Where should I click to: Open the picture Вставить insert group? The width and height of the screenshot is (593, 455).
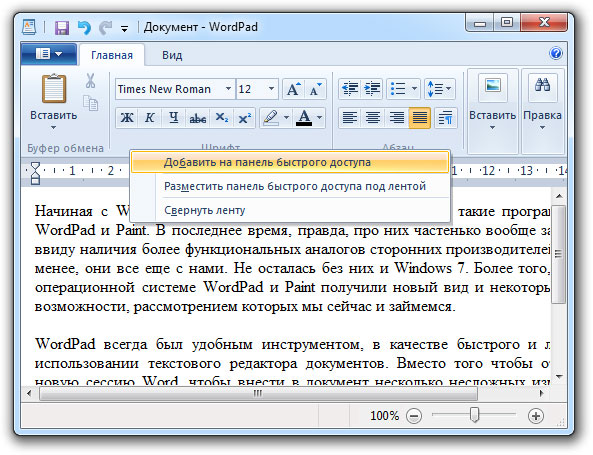(x=493, y=112)
